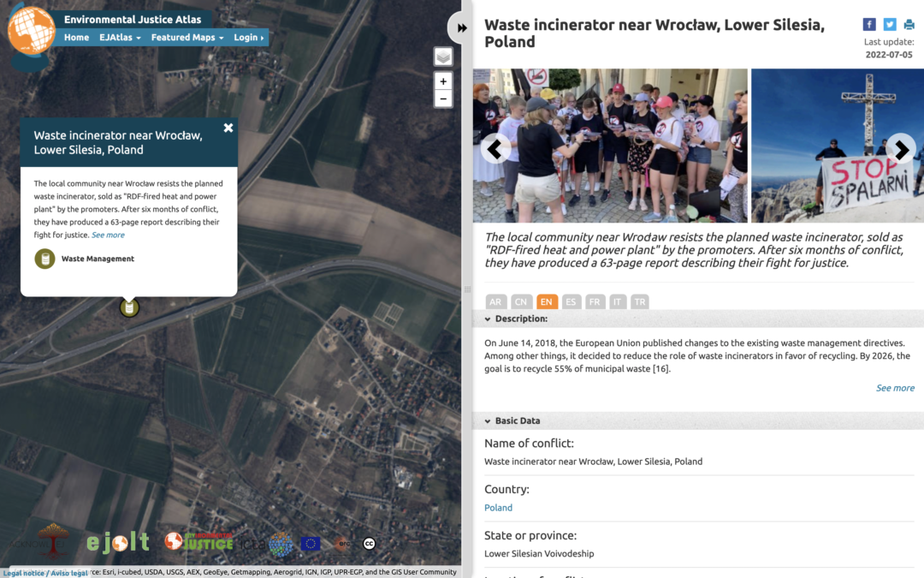Screen dimensions: 924x578
Task: Open the Poland country link
Action: tap(498, 507)
